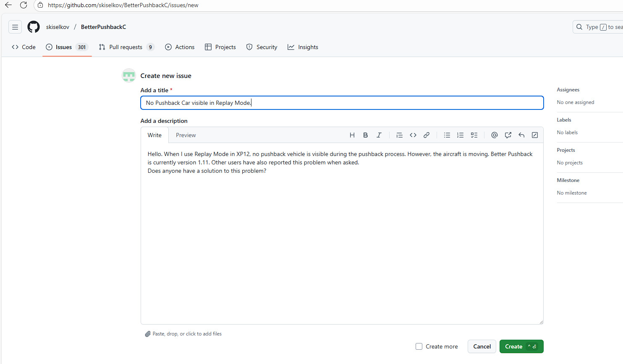Screen dimensions: 623x364
Task: Open the Issues tab
Action: click(x=67, y=47)
